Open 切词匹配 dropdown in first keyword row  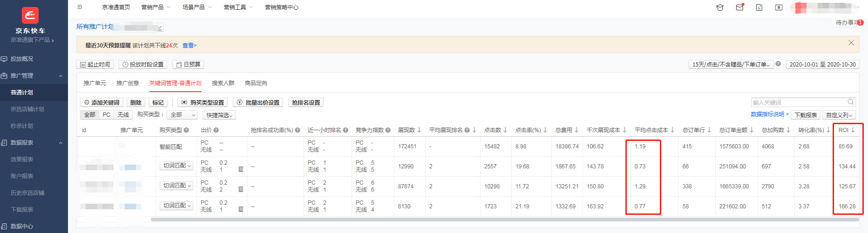(x=177, y=166)
